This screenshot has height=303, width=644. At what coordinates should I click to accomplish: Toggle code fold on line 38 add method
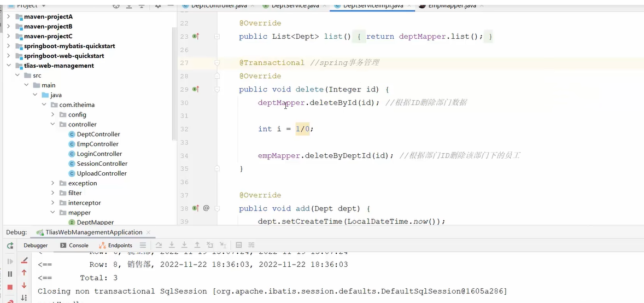[217, 208]
